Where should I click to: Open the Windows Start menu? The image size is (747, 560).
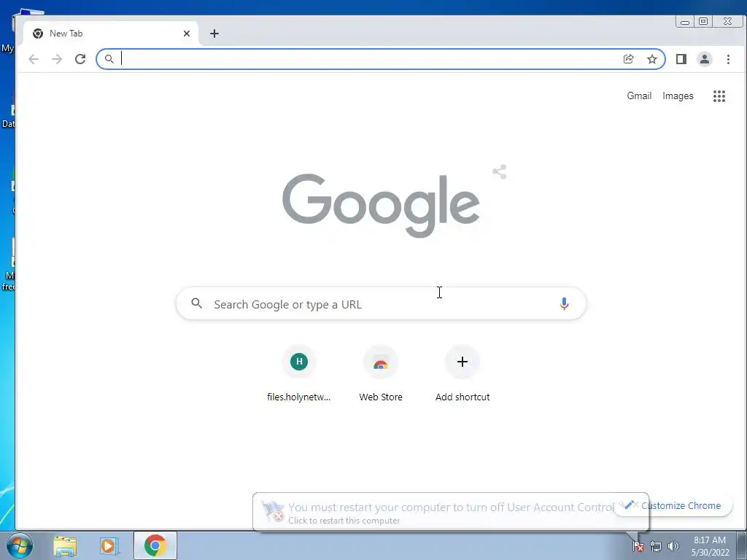(x=20, y=545)
